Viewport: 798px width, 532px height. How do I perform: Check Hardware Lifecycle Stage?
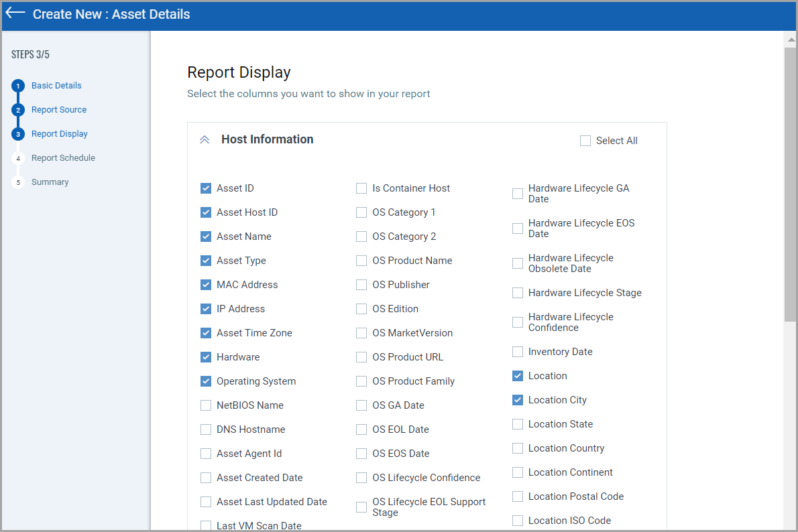click(517, 293)
